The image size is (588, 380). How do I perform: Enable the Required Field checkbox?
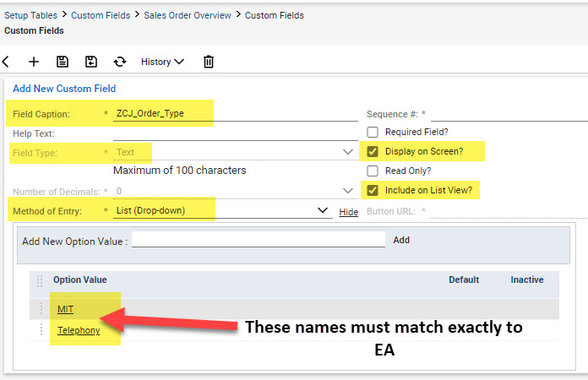point(373,132)
